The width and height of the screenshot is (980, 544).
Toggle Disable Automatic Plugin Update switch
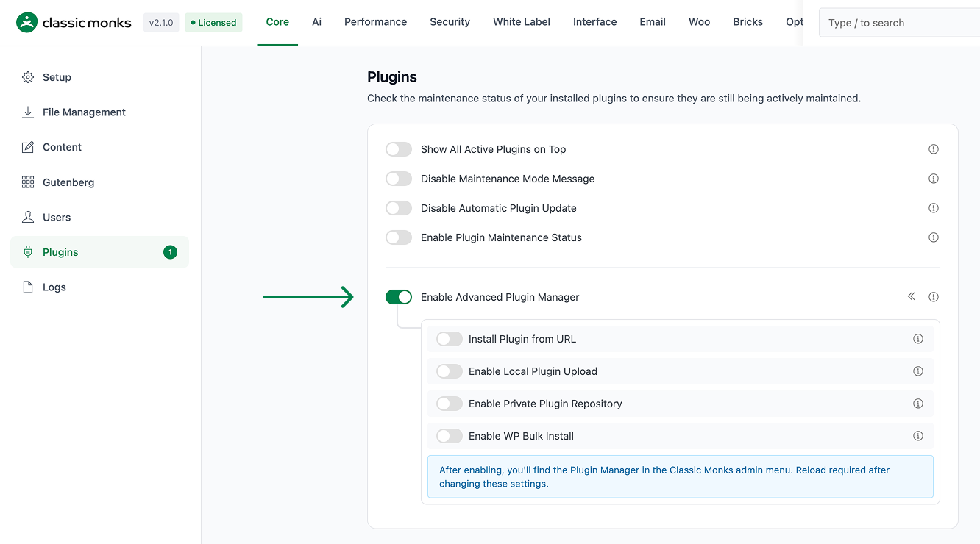pos(399,208)
